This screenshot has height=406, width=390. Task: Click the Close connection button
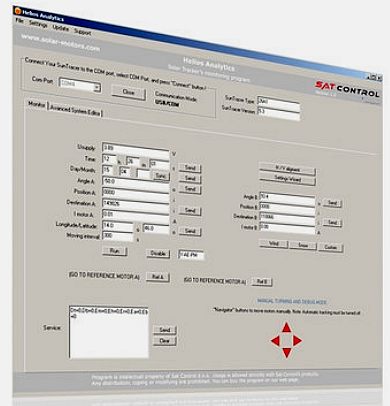(128, 92)
